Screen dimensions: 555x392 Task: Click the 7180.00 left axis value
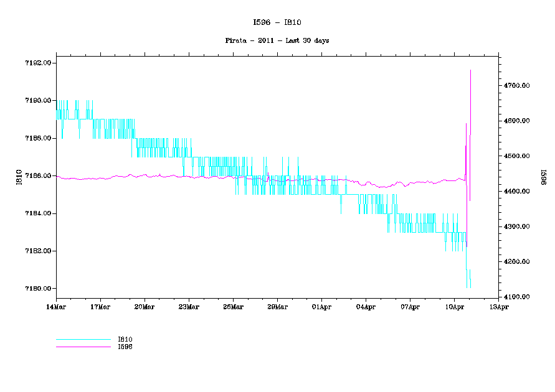pyautogui.click(x=37, y=289)
